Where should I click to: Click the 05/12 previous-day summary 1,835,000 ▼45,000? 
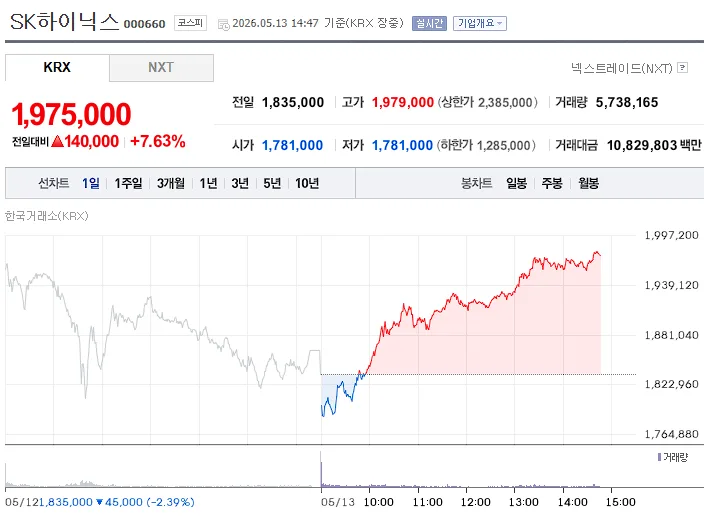coord(100,502)
